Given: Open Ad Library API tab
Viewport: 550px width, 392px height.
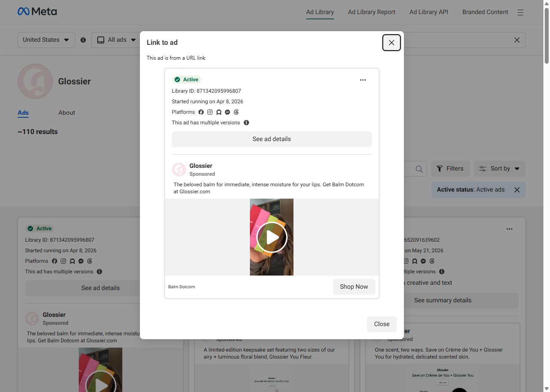Looking at the screenshot, I should click(x=429, y=12).
